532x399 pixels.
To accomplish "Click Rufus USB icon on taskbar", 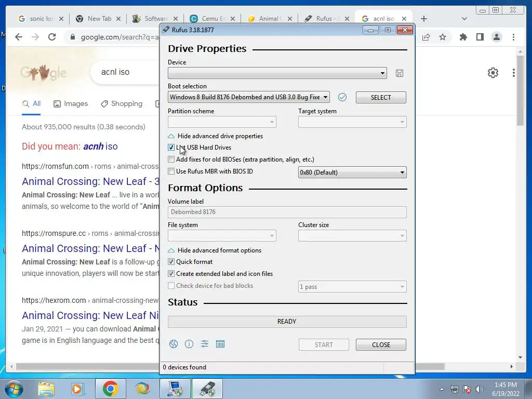I will click(207, 389).
